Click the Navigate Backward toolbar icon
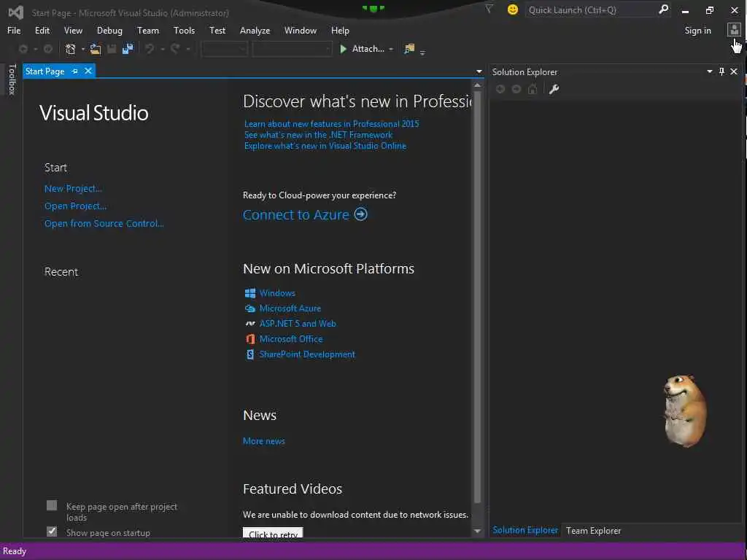Screen dimensions: 747x560 tap(23, 49)
